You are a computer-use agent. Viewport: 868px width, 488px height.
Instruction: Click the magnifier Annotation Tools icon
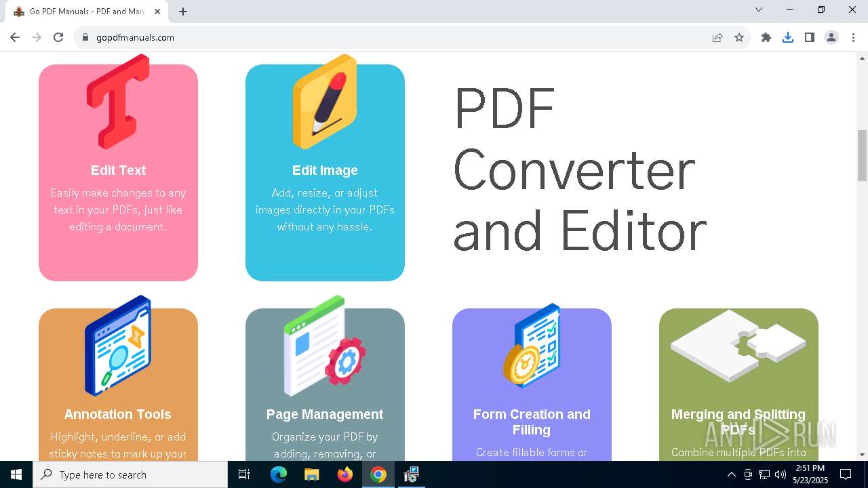point(118,346)
